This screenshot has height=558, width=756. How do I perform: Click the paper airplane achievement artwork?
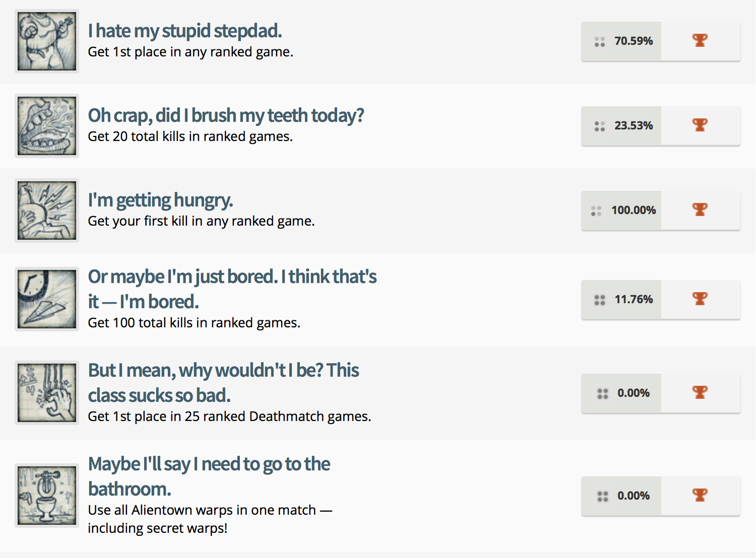click(x=46, y=299)
